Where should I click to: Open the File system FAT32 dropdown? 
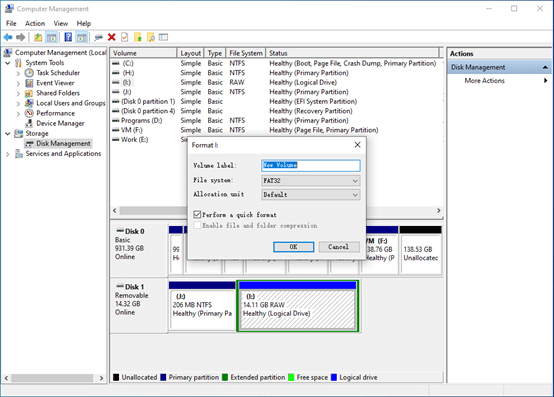pos(311,180)
